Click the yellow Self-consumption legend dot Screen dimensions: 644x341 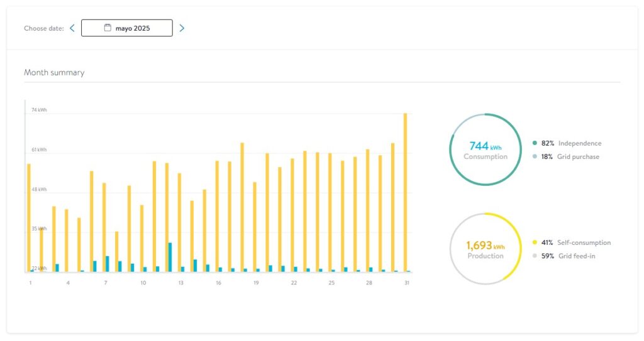coord(535,242)
